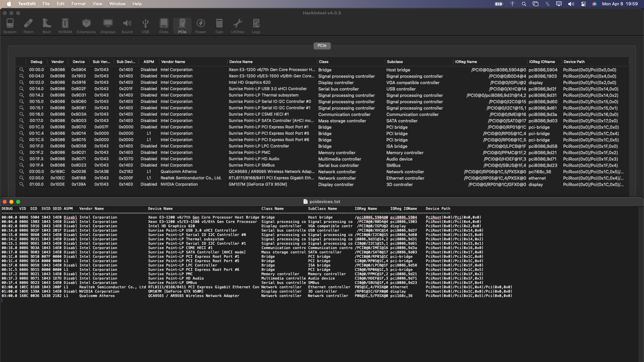Switch to the Displays toolbar icon

(108, 26)
